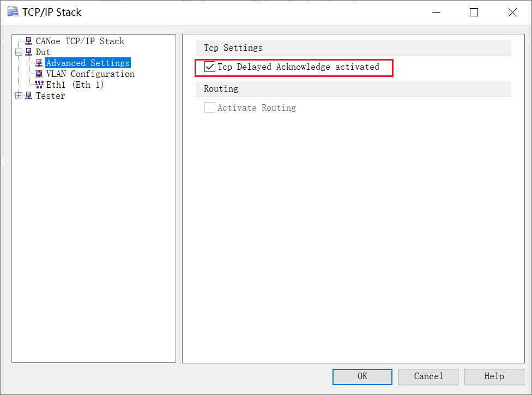Open the Eth1 (Eth 1) entry label
Viewport: 532px width, 395px height.
tap(75, 85)
